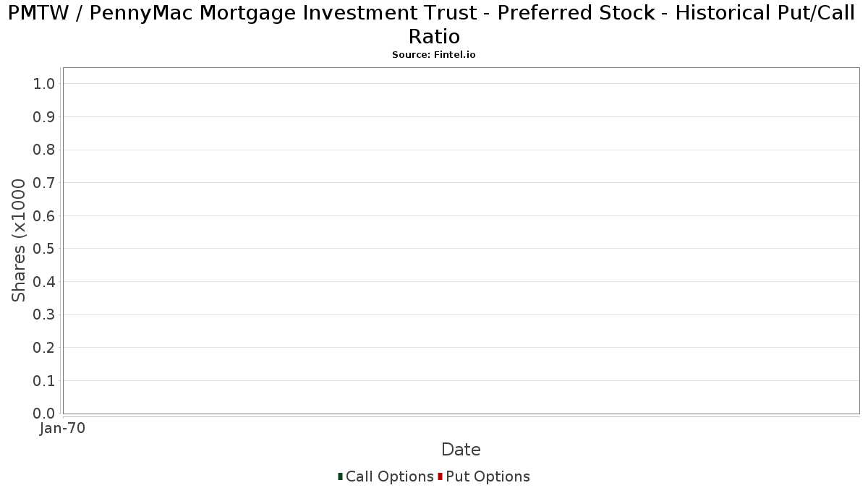This screenshot has height=488, width=868.
Task: Click the 0.0 y-axis tick label
Action: (44, 414)
